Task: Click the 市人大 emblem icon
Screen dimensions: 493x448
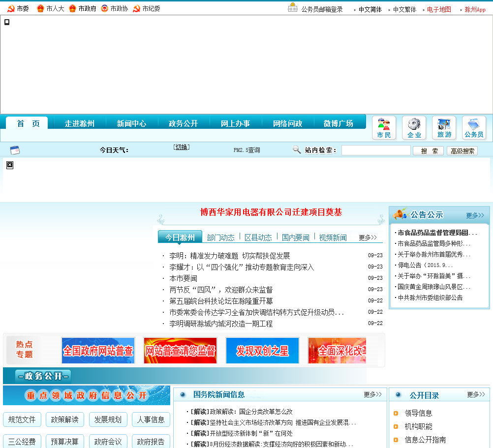Action: (40, 9)
